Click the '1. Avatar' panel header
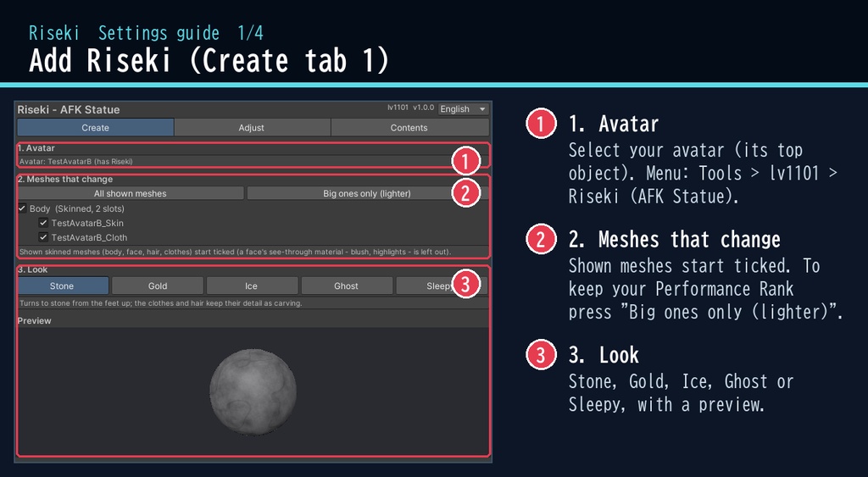 click(x=36, y=148)
